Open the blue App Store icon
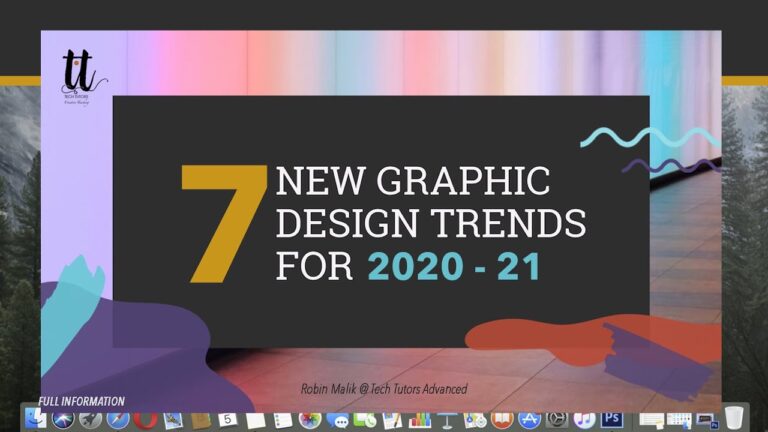768x432 pixels. tap(529, 419)
